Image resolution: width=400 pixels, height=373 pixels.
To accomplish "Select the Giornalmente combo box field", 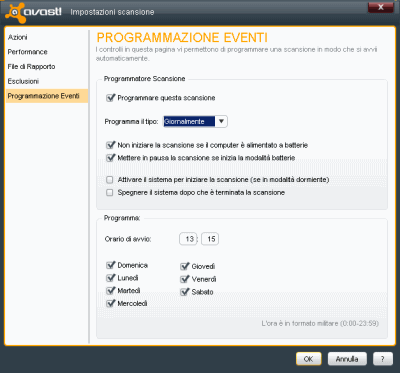I will click(x=195, y=122).
